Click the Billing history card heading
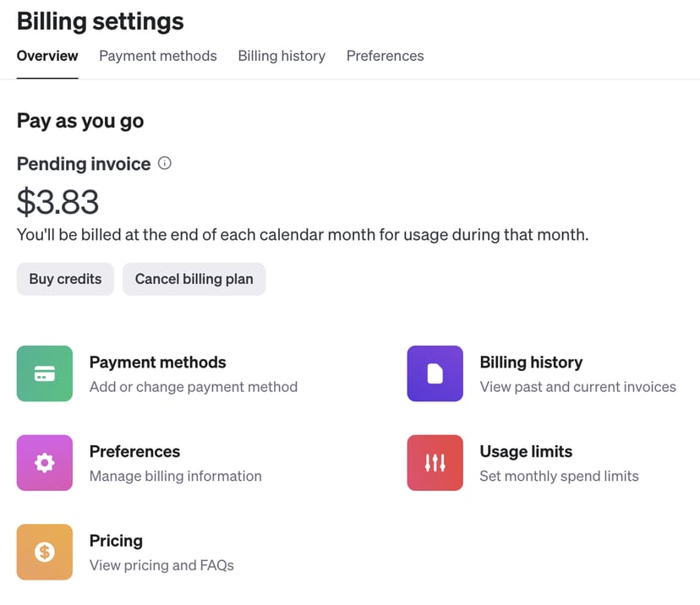The image size is (700, 605). pyautogui.click(x=531, y=362)
